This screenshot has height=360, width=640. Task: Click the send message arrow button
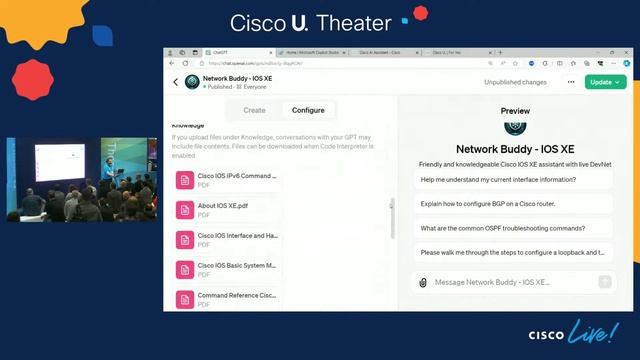point(605,282)
